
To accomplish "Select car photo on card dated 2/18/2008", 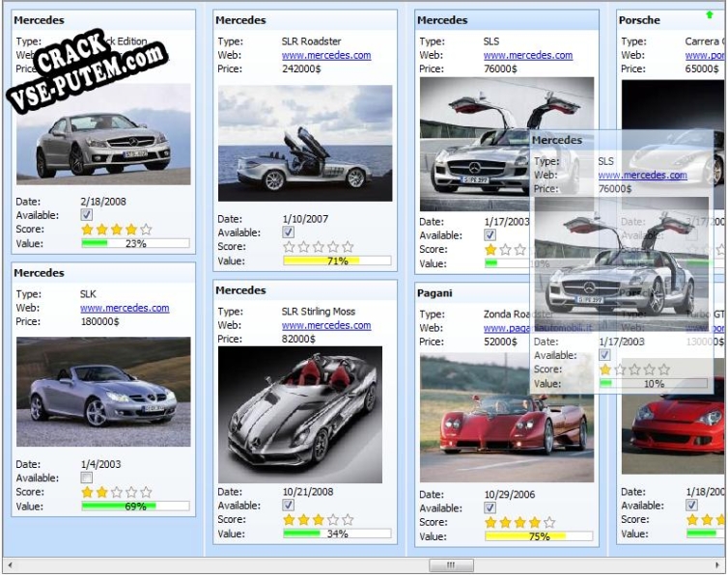I will 103,134.
